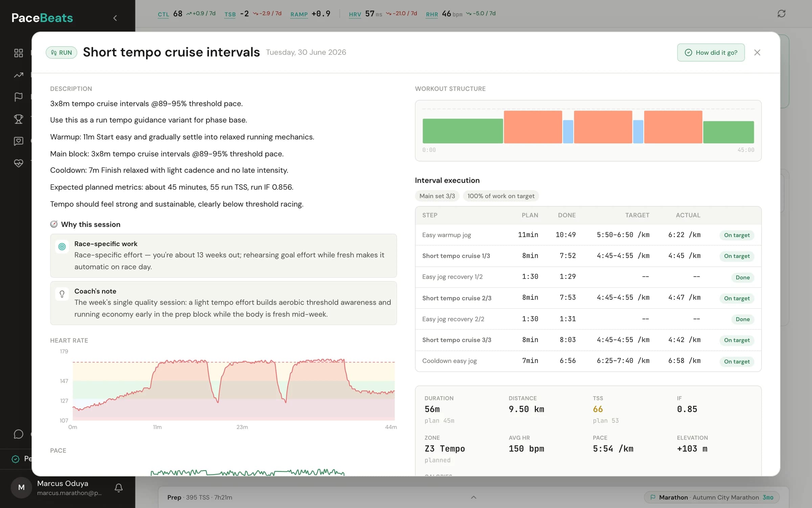The image size is (812, 508).
Task: Select the Short tempo cruise 3/3 row
Action: [x=588, y=340]
